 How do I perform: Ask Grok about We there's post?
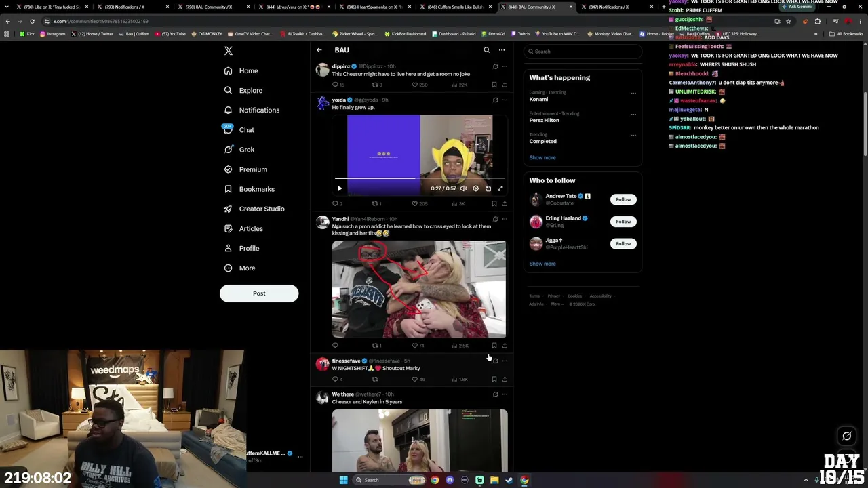click(495, 394)
